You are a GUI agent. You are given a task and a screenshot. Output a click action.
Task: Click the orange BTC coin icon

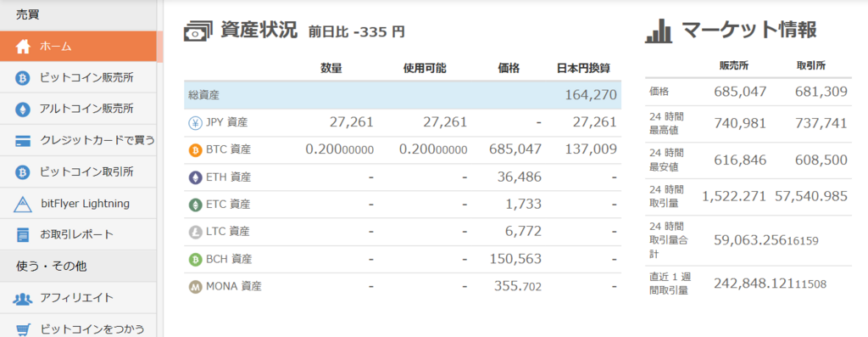tap(196, 150)
